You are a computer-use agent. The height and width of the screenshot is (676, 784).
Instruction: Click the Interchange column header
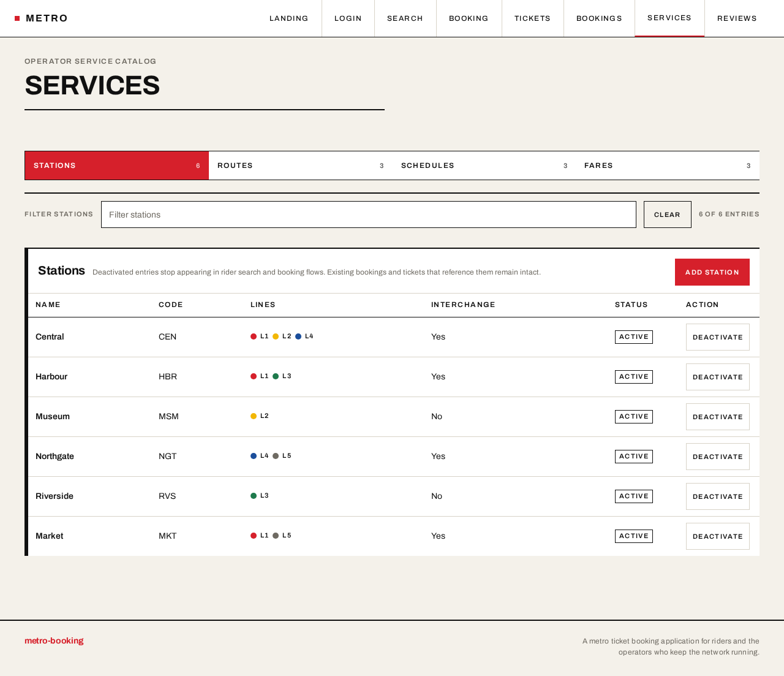coord(463,305)
